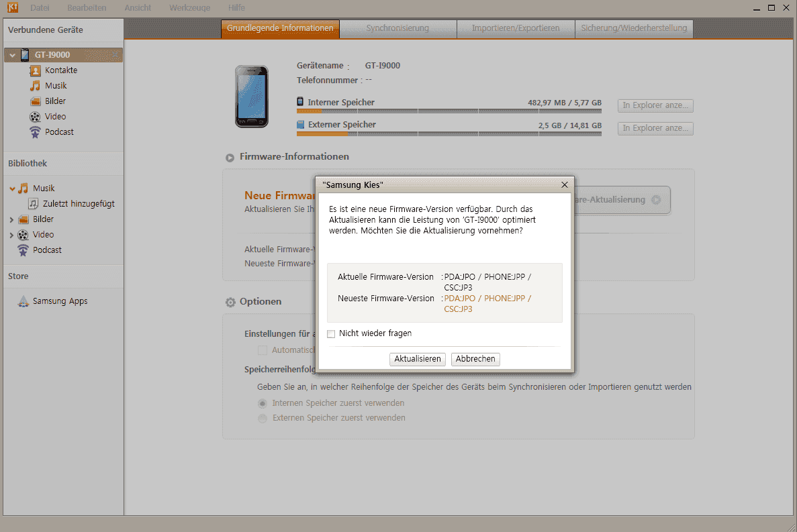Select Externen Speicher zuerst verwenden
Screen dimensions: 797x532
click(x=263, y=419)
